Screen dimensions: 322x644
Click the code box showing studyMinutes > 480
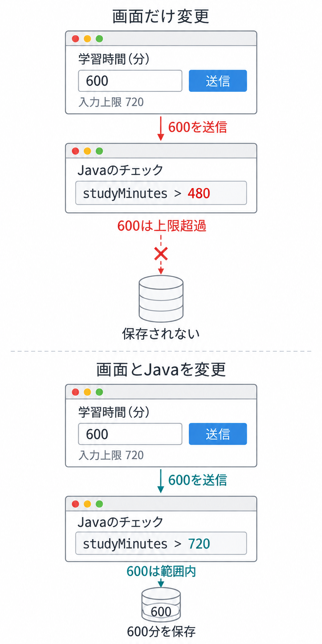pyautogui.click(x=161, y=193)
